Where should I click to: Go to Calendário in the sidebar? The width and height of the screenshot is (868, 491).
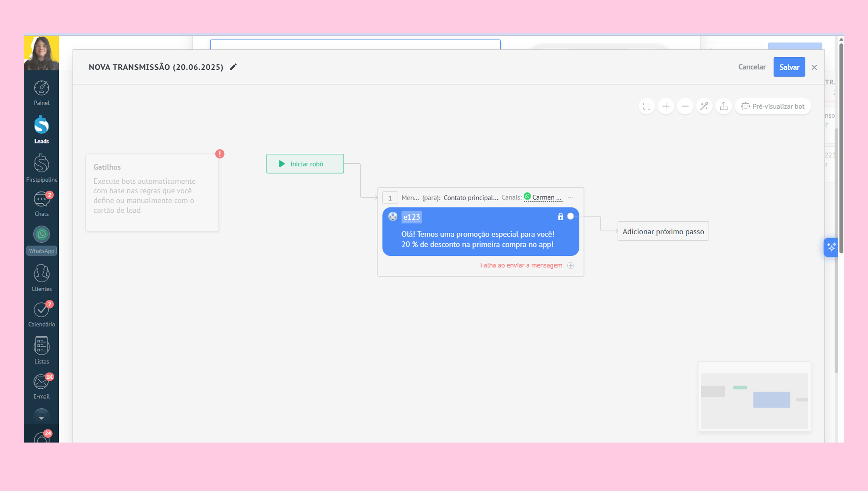41,314
